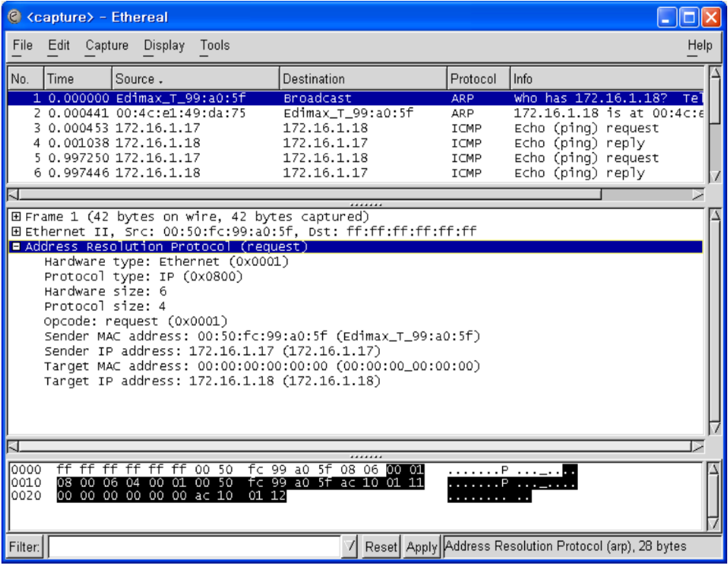Sort by the Protocol column header
728x566 pixels.
(478, 78)
